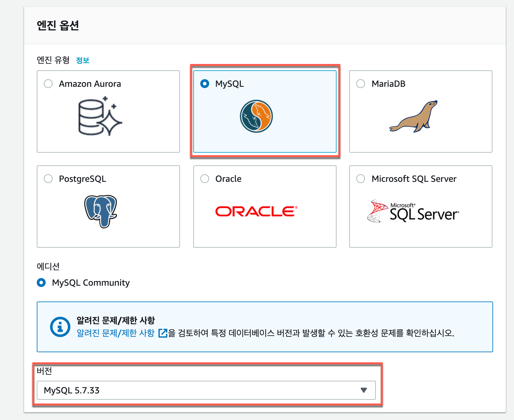Click the Amazon Aurora database sparkle icon

point(100,116)
